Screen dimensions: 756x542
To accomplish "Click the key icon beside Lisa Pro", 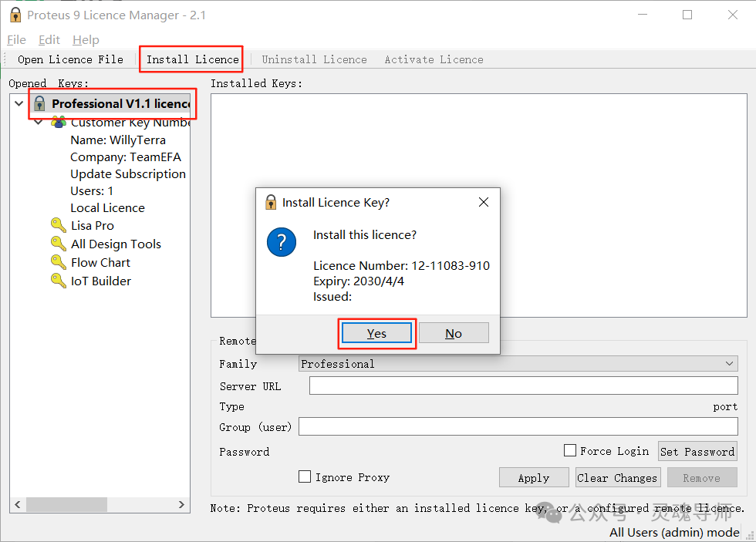I will 59,225.
